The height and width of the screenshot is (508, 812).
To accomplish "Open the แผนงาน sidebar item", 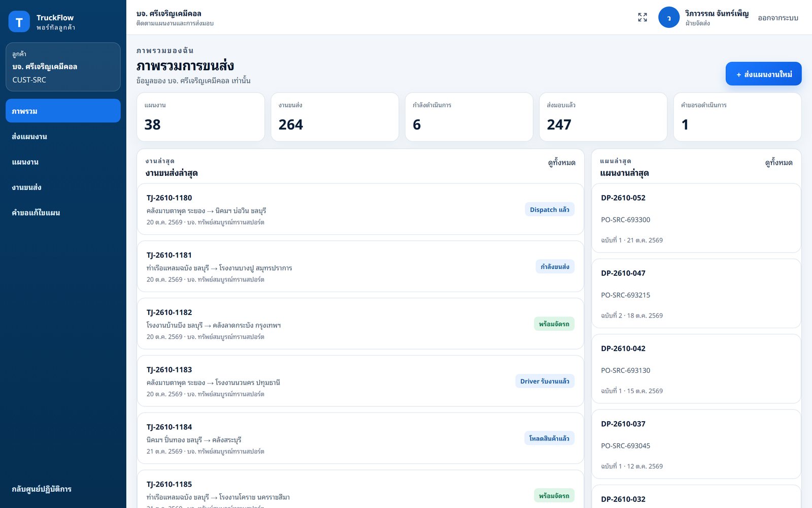I will pyautogui.click(x=63, y=162).
